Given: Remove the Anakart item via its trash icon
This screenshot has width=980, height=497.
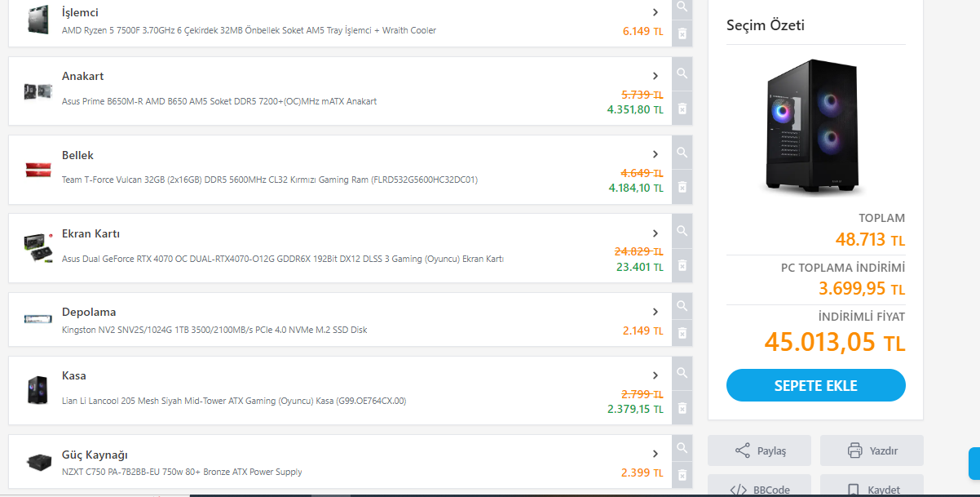Looking at the screenshot, I should pyautogui.click(x=682, y=109).
